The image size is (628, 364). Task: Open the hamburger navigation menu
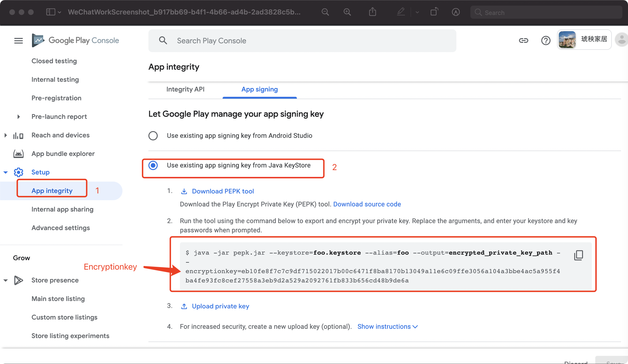pyautogui.click(x=18, y=41)
